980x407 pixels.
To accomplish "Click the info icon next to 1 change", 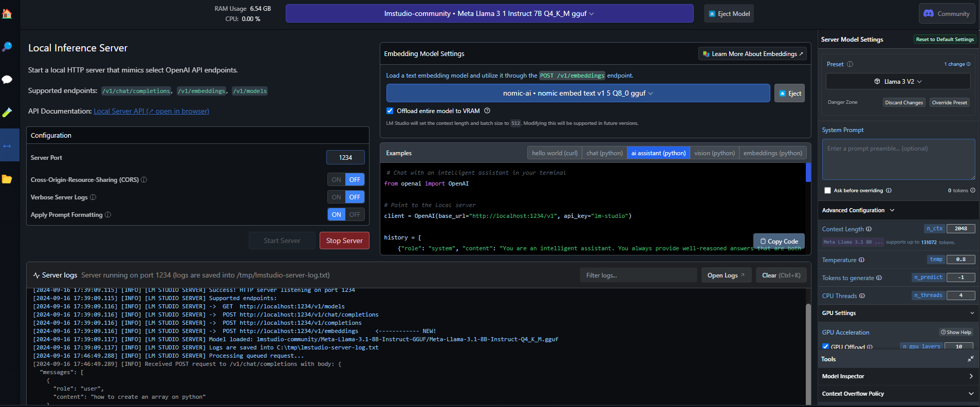I will 969,64.
